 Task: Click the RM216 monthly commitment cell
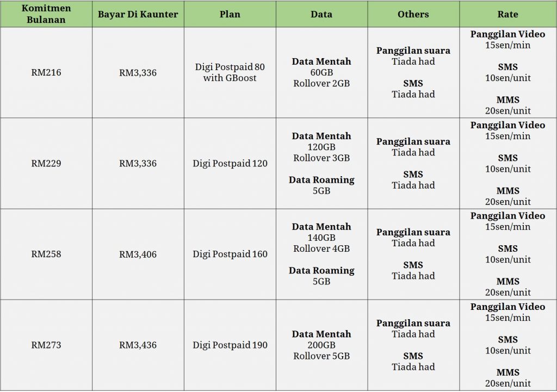(x=46, y=72)
